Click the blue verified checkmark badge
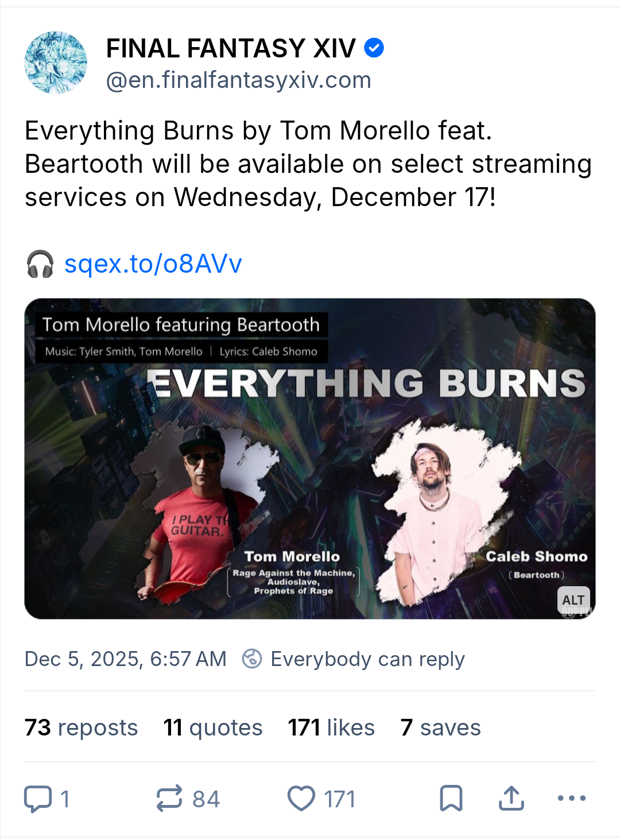This screenshot has width=620, height=840. [374, 48]
